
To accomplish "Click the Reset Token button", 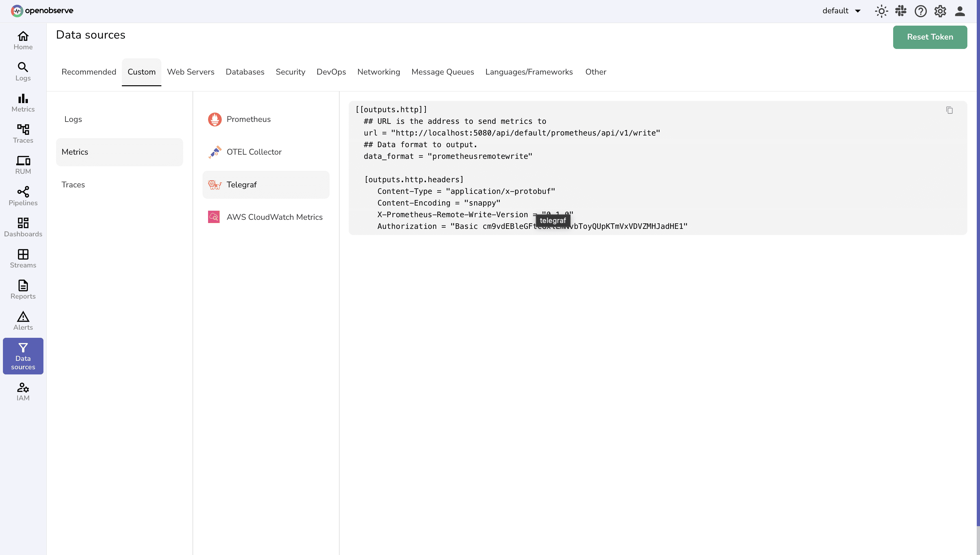I will point(930,37).
